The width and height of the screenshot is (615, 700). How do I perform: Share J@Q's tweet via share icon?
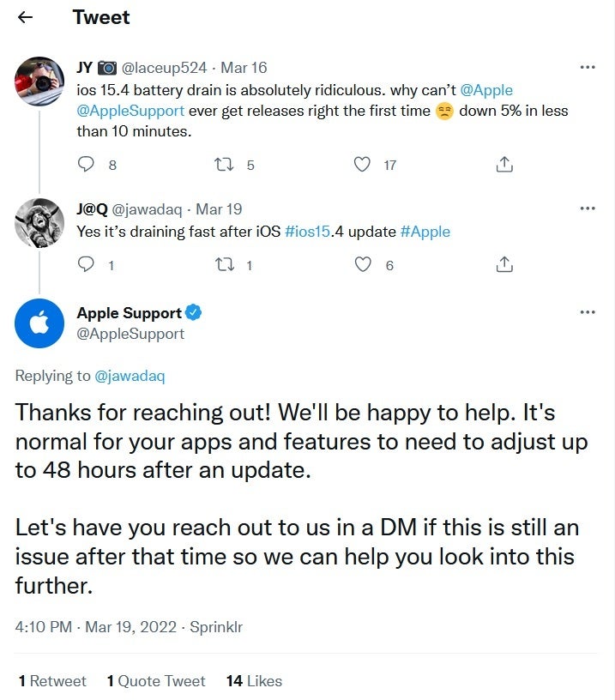(504, 265)
